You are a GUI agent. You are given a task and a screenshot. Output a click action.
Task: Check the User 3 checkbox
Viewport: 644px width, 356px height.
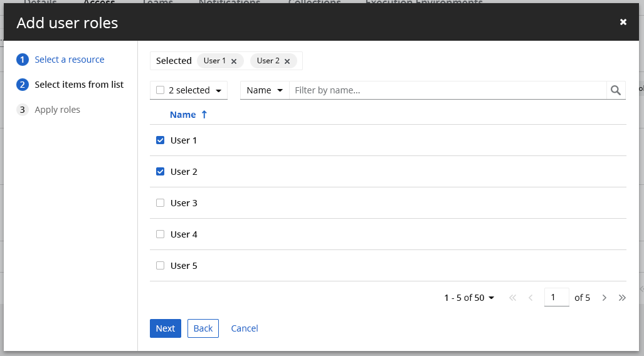click(x=160, y=203)
